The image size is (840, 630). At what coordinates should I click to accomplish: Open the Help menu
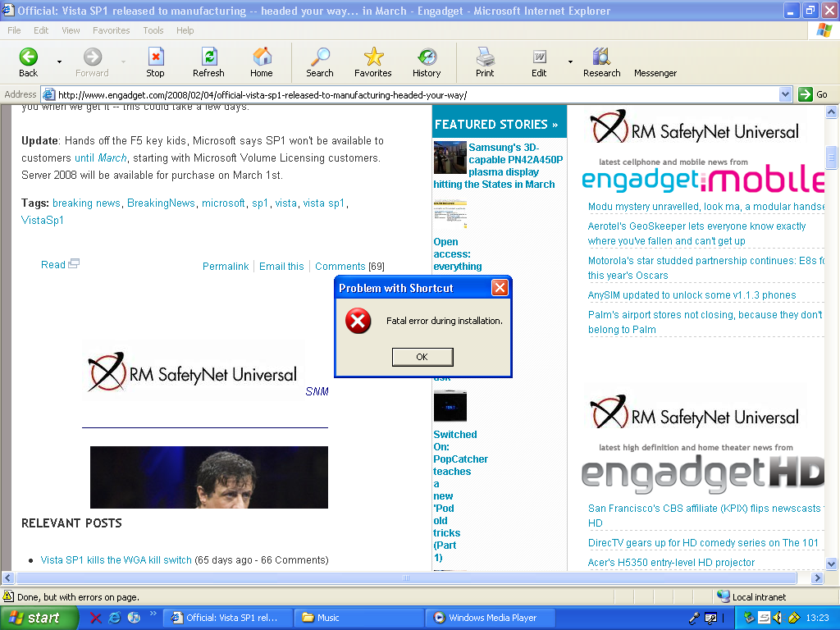185,30
